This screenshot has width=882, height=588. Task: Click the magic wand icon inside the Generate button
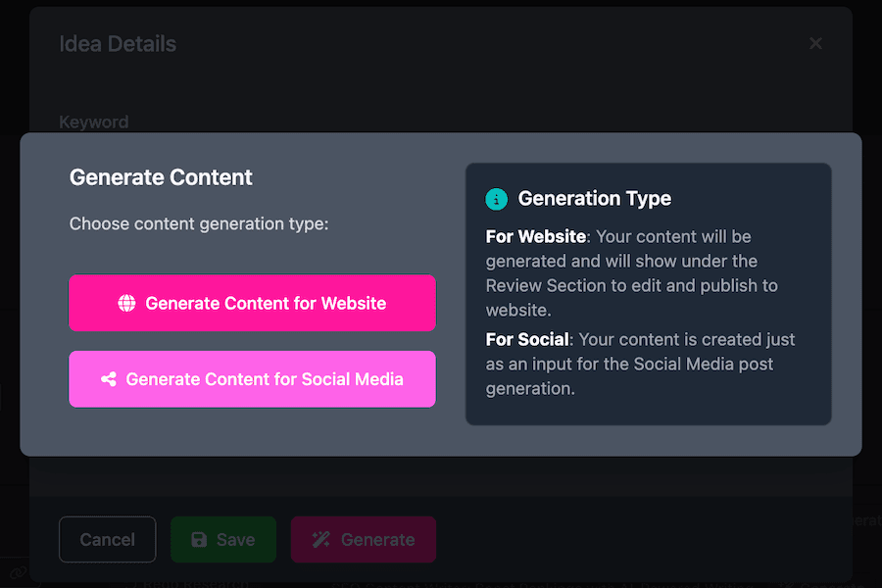pos(320,538)
